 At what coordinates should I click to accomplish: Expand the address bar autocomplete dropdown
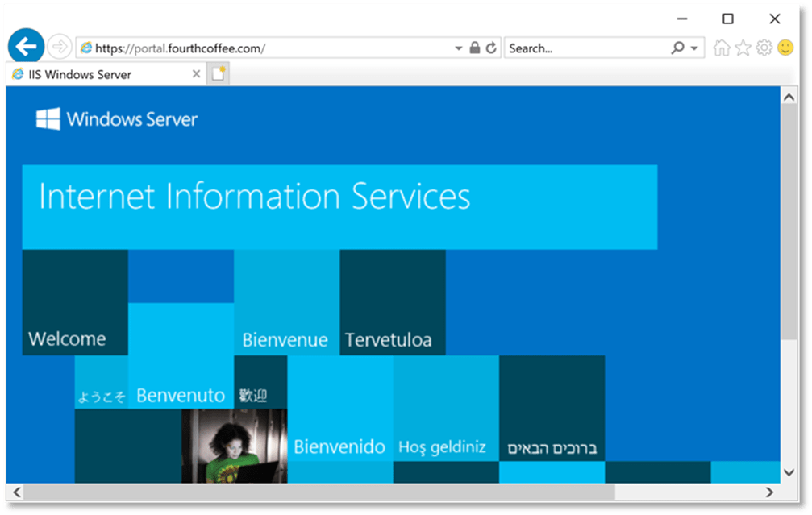(459, 48)
